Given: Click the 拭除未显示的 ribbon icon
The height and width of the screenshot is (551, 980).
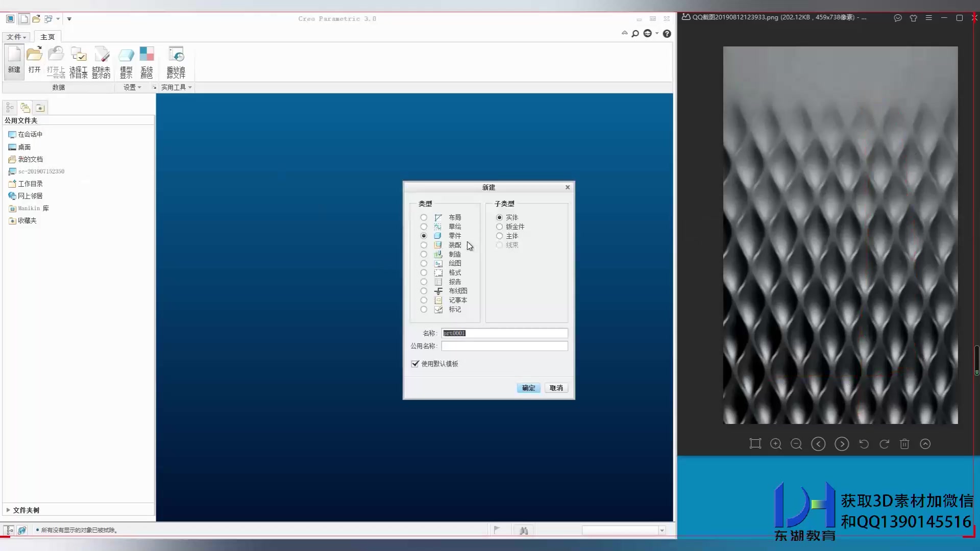Looking at the screenshot, I should [x=101, y=61].
